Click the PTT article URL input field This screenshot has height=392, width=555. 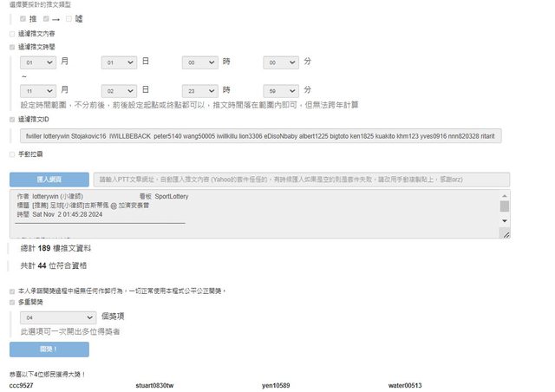pyautogui.click(x=297, y=180)
